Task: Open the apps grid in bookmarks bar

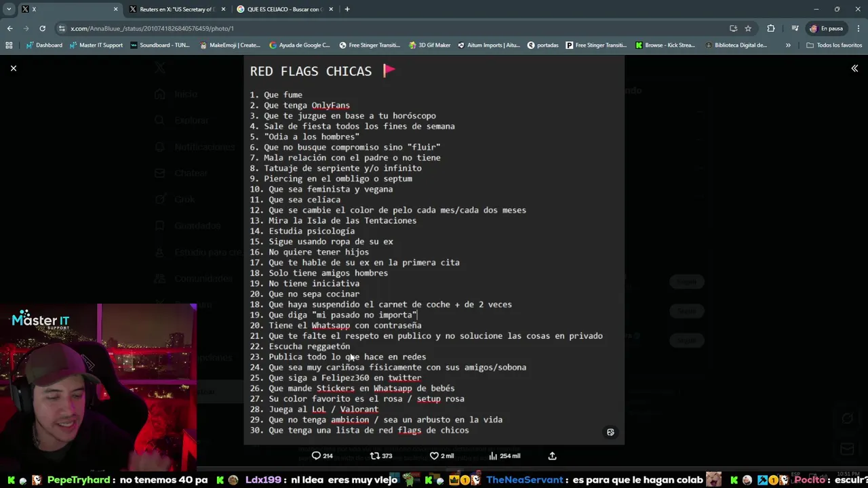Action: click(9, 45)
